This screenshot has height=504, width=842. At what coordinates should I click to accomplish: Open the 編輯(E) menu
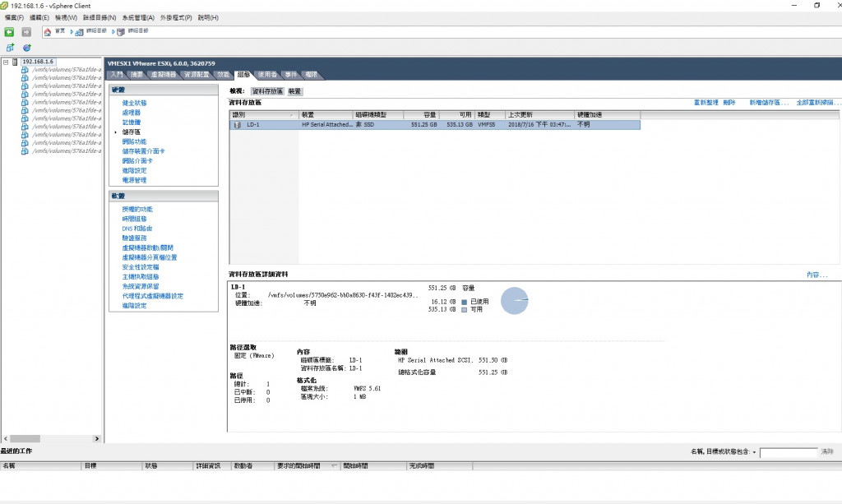(x=39, y=18)
